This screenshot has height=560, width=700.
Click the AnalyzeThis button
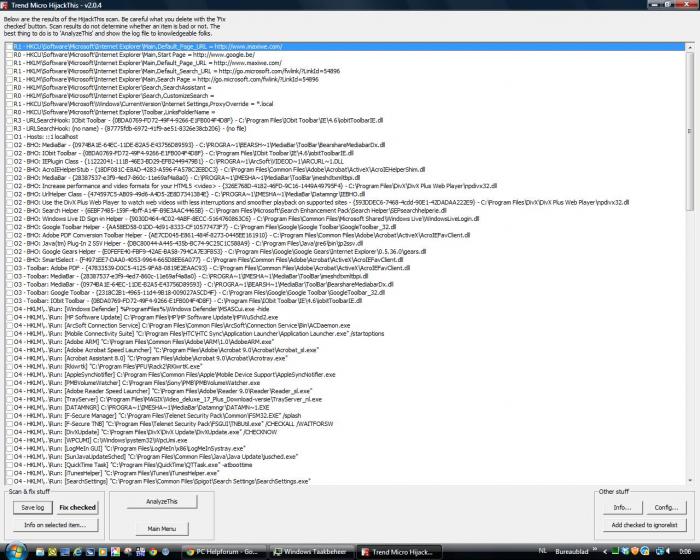click(162, 501)
